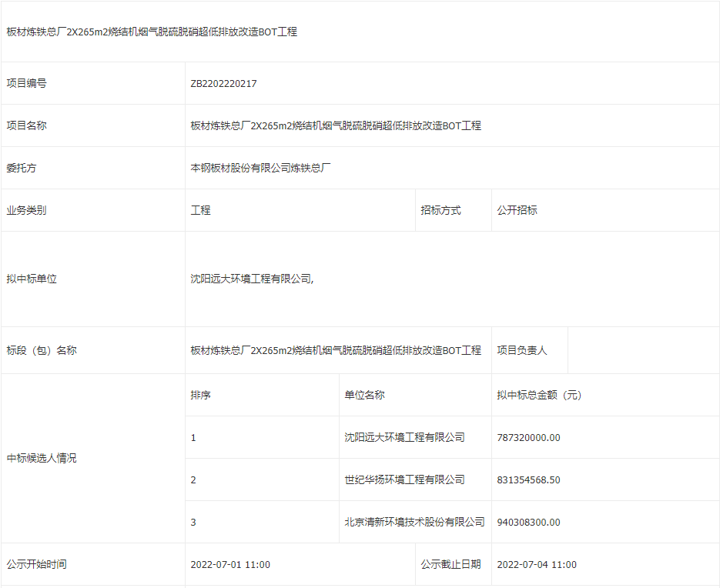The image size is (720, 588).
Task: Click the project name in 标段（包）名称 row
Action: [x=336, y=350]
